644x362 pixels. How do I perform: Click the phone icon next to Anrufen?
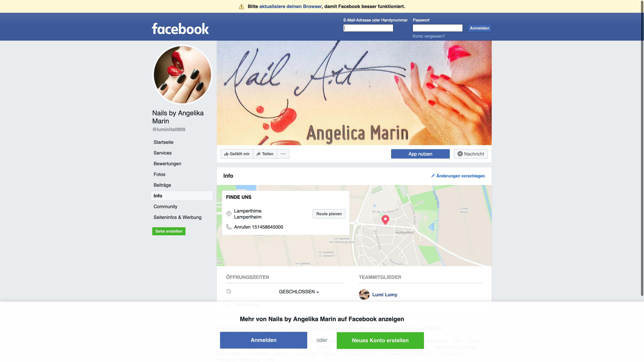pos(229,227)
